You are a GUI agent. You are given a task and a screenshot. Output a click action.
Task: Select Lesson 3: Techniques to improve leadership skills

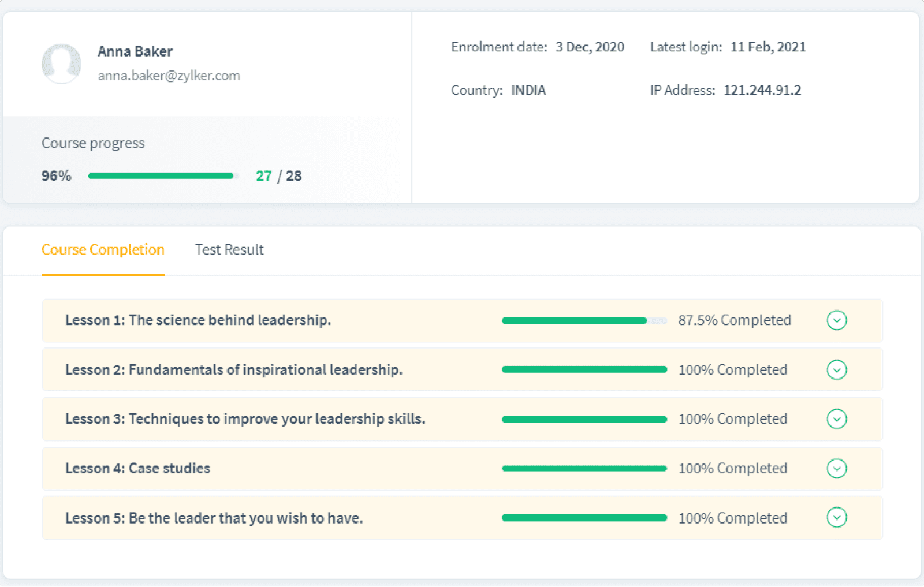[x=245, y=419]
